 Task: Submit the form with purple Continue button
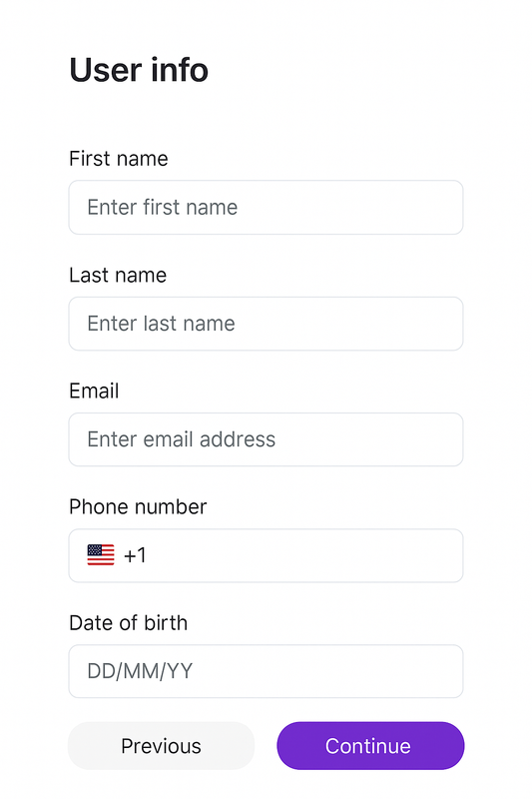coord(370,746)
